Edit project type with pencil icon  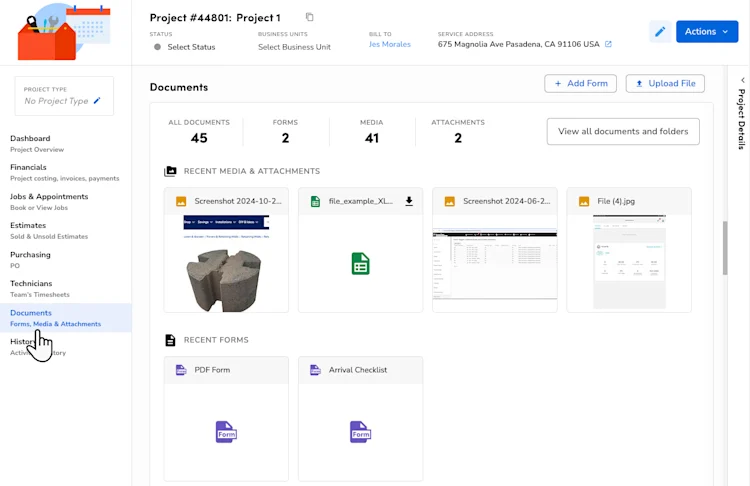tap(97, 100)
